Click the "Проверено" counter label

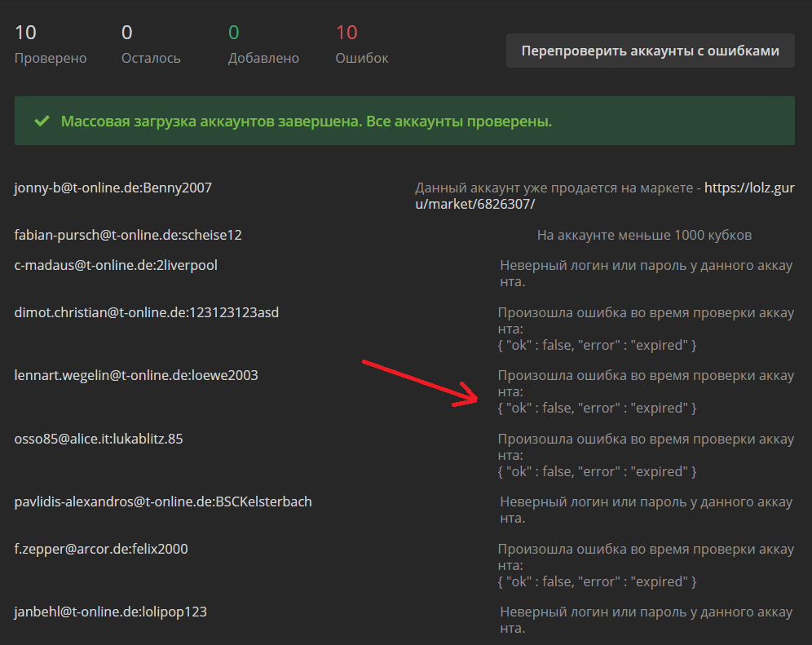pos(51,59)
